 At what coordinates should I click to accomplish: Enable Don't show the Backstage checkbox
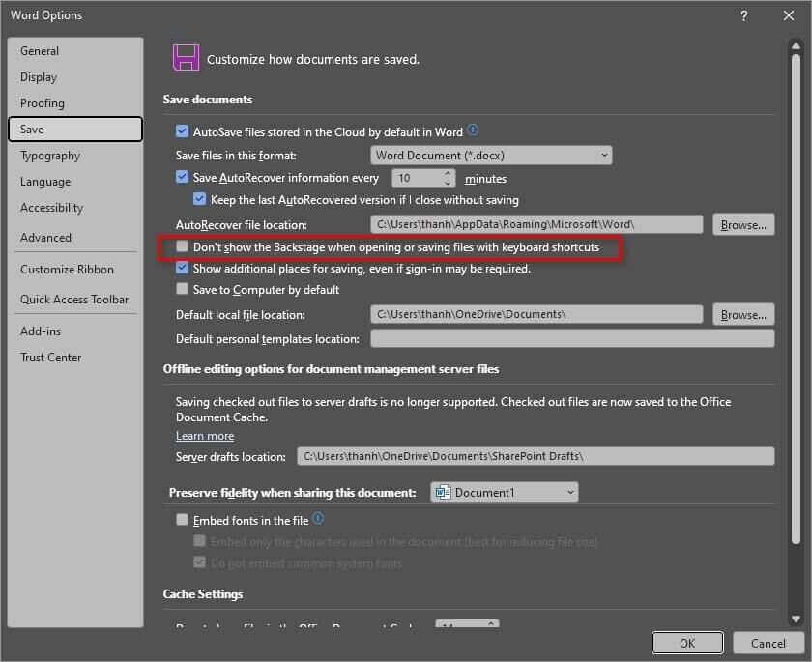183,246
